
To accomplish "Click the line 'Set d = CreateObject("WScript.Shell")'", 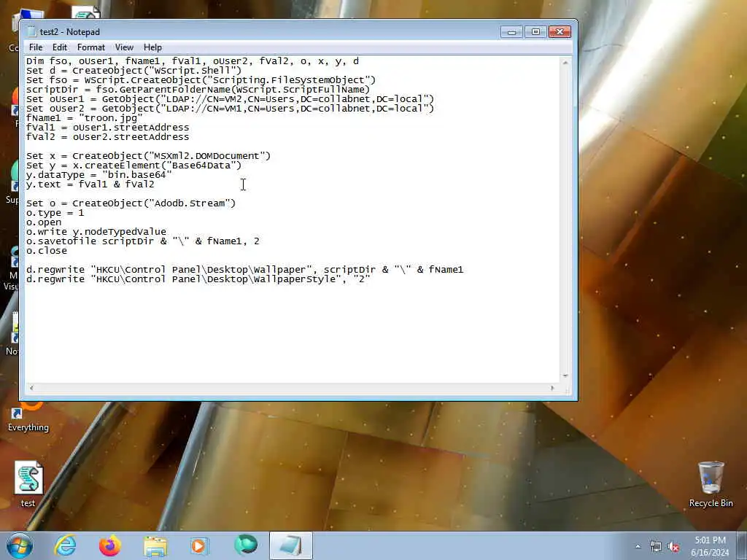I will click(x=134, y=71).
